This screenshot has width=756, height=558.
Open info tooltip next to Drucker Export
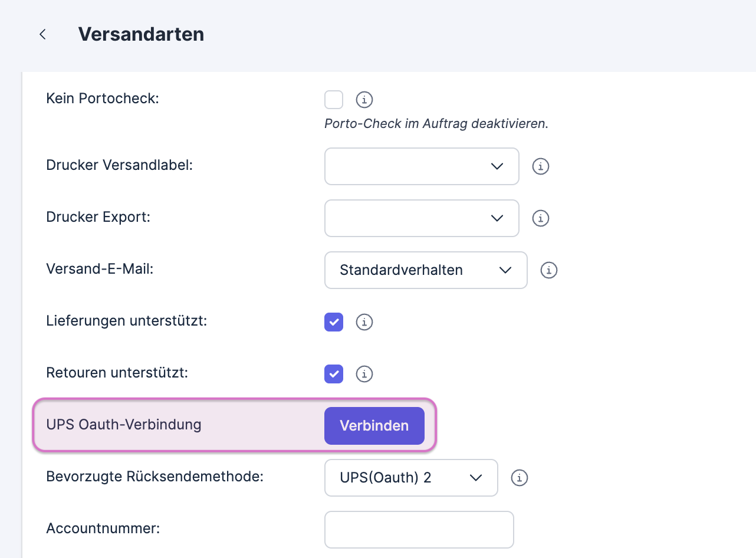541,218
